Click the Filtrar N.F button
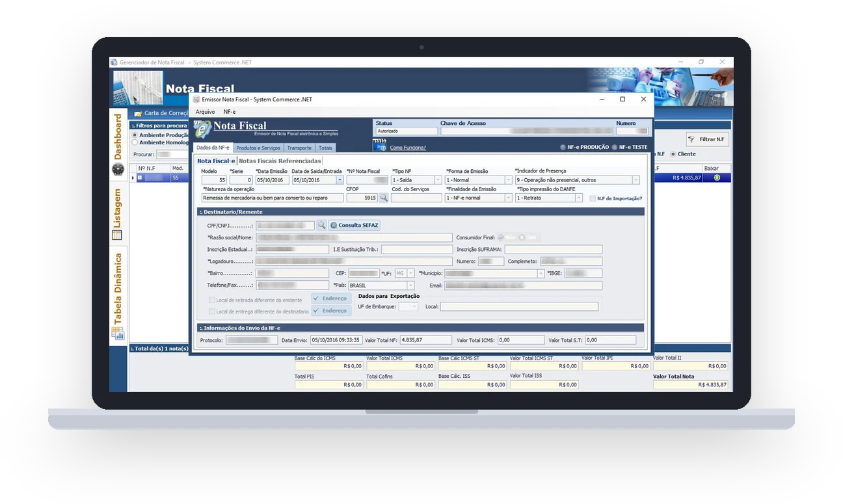This screenshot has height=504, width=843. [x=707, y=139]
